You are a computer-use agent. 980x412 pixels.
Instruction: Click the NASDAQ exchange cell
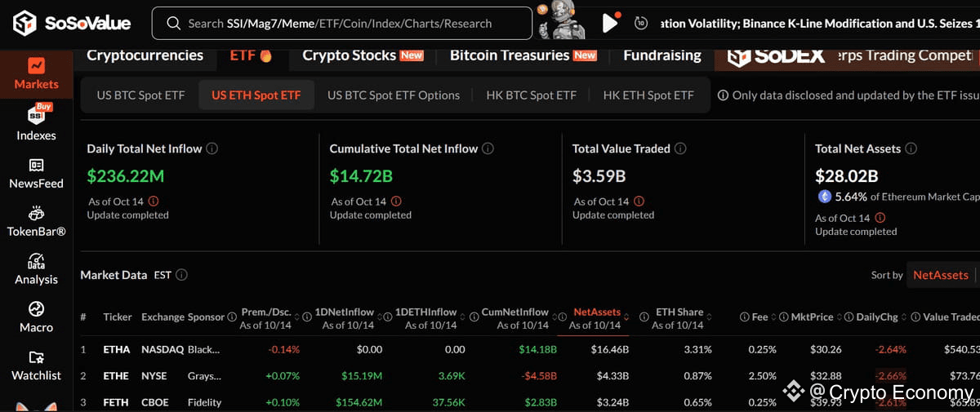point(163,349)
